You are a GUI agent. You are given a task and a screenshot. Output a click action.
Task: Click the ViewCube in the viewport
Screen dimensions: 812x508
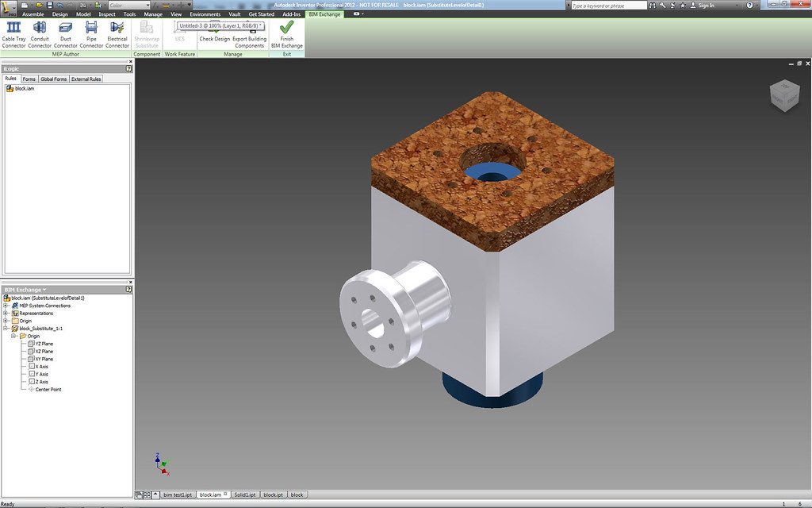pyautogui.click(x=784, y=95)
